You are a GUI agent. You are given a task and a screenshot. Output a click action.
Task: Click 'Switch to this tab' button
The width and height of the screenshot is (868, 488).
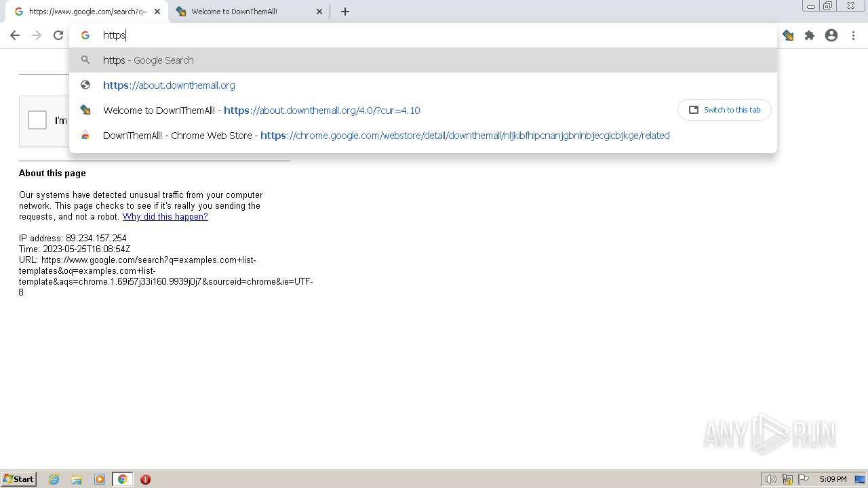(x=724, y=110)
